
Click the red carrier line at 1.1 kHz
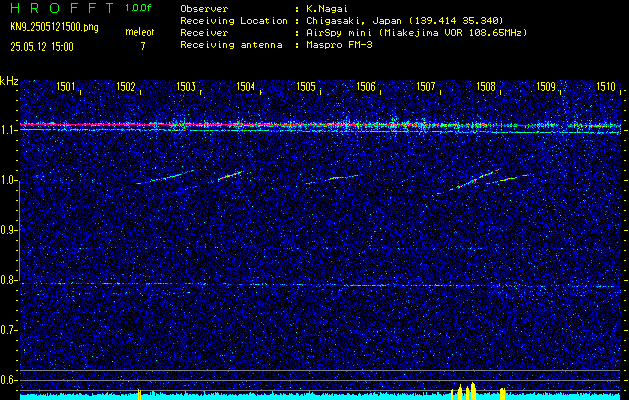pyautogui.click(x=320, y=125)
